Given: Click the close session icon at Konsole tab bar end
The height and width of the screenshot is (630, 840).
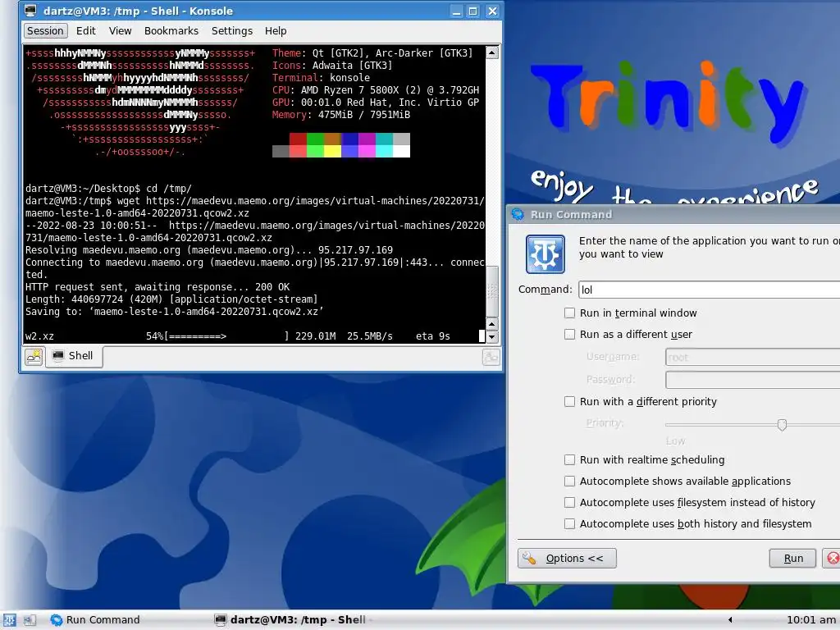Looking at the screenshot, I should (x=491, y=357).
